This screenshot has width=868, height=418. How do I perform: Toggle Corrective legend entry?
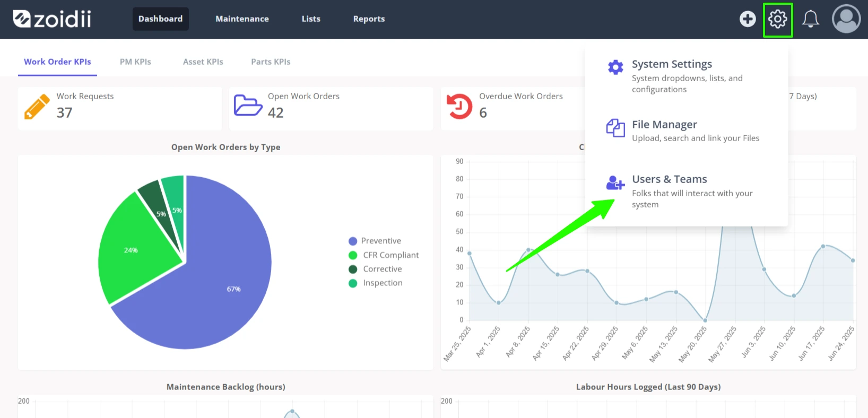tap(376, 269)
